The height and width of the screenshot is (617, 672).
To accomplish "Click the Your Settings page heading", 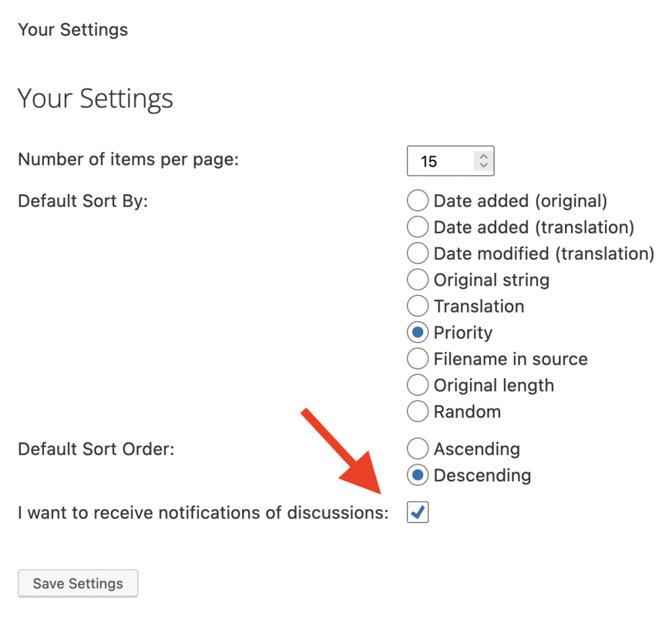I will coord(94,98).
